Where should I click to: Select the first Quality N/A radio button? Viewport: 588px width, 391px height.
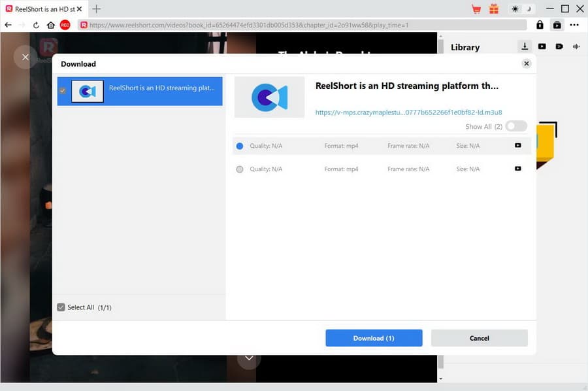[x=240, y=146]
